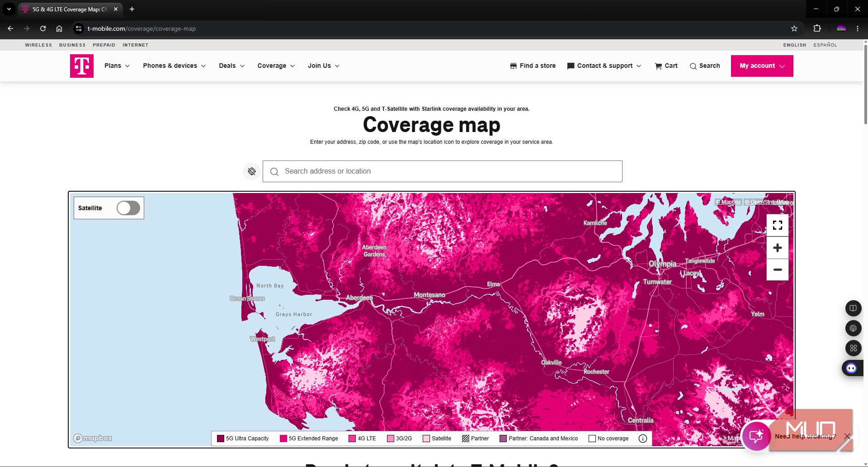The height and width of the screenshot is (467, 868).
Task: Toggle the Satellite switch on
Action: [128, 208]
